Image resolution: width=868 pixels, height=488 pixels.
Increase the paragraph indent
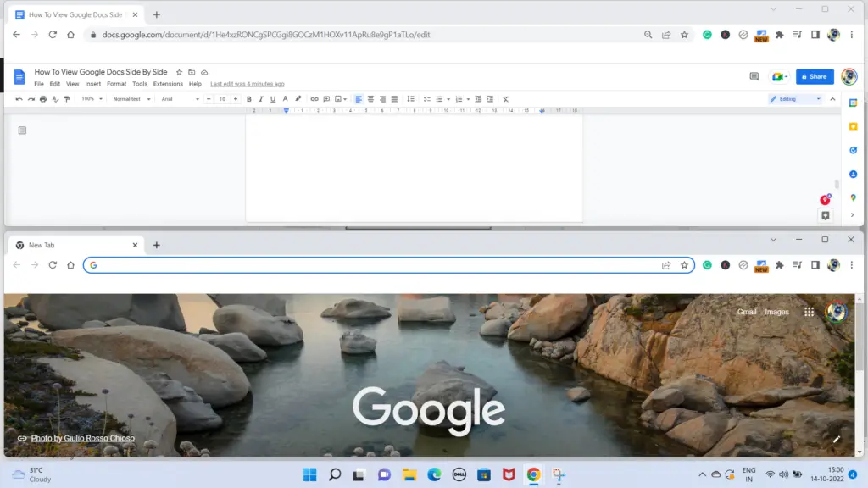click(490, 99)
